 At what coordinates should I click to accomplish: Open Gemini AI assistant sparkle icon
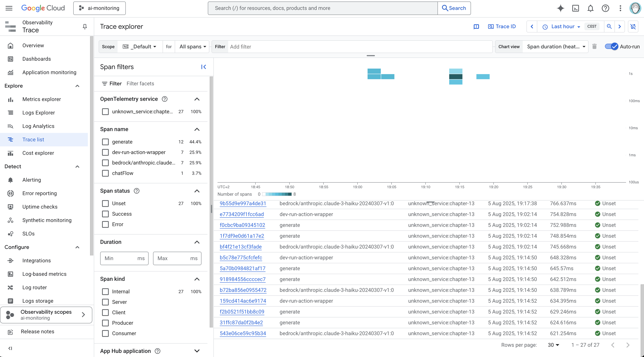pos(561,8)
